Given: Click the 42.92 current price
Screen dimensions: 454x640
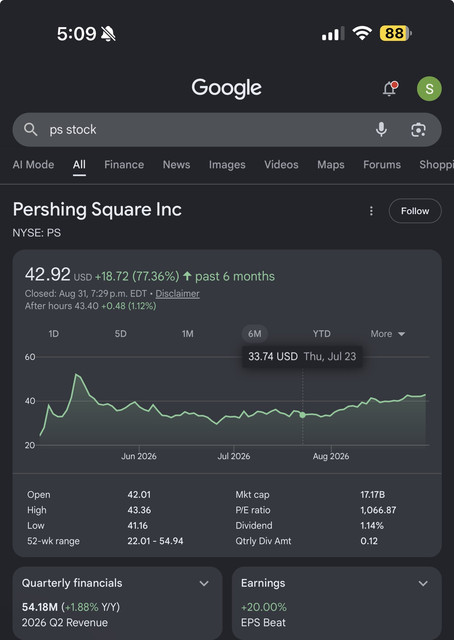Looking at the screenshot, I should click(48, 274).
